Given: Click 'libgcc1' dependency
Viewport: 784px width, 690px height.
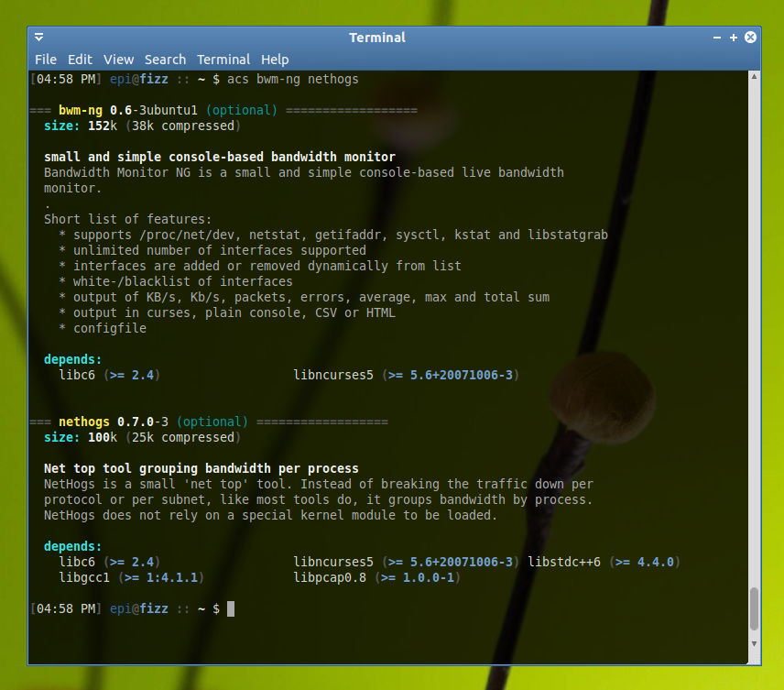Looking at the screenshot, I should coord(84,577).
